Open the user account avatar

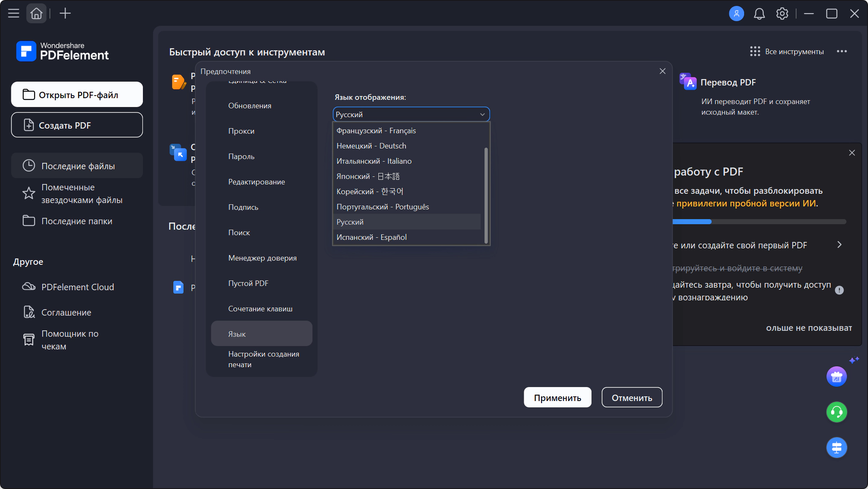tap(736, 14)
